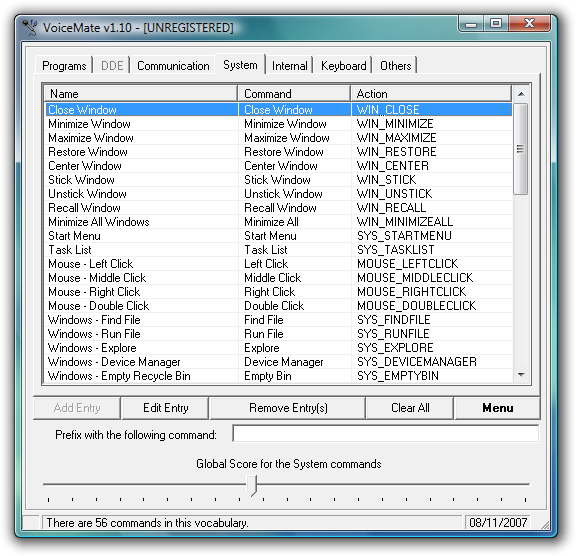Viewport: 576px width, 556px height.
Task: Adjust the Global Score slider thumb
Action: 252,485
